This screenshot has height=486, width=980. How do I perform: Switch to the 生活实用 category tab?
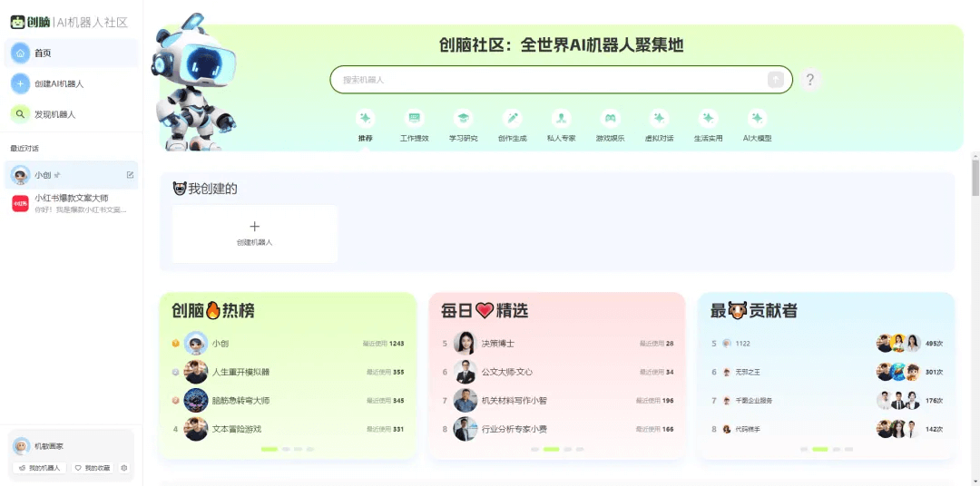(x=708, y=126)
